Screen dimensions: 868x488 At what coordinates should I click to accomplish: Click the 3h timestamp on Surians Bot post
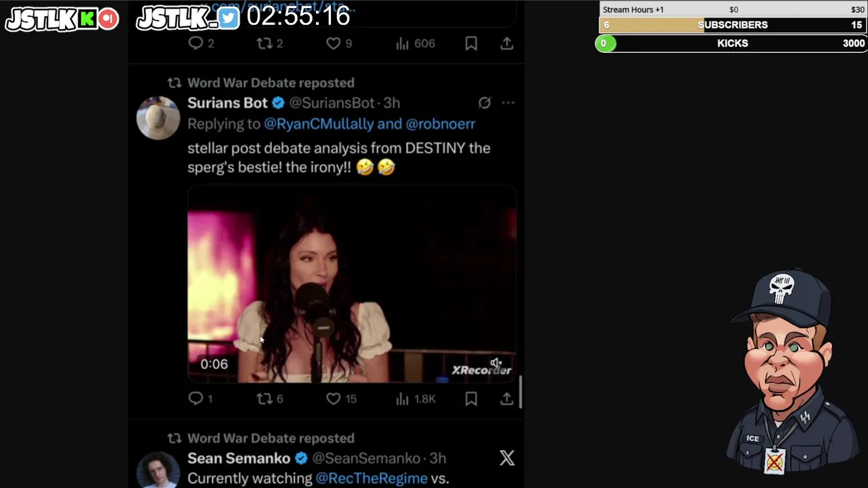pyautogui.click(x=392, y=103)
